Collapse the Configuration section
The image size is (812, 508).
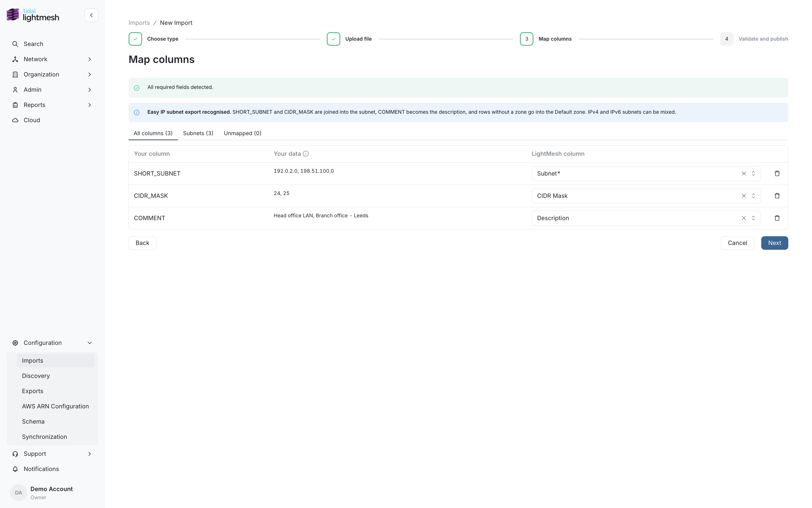52,343
